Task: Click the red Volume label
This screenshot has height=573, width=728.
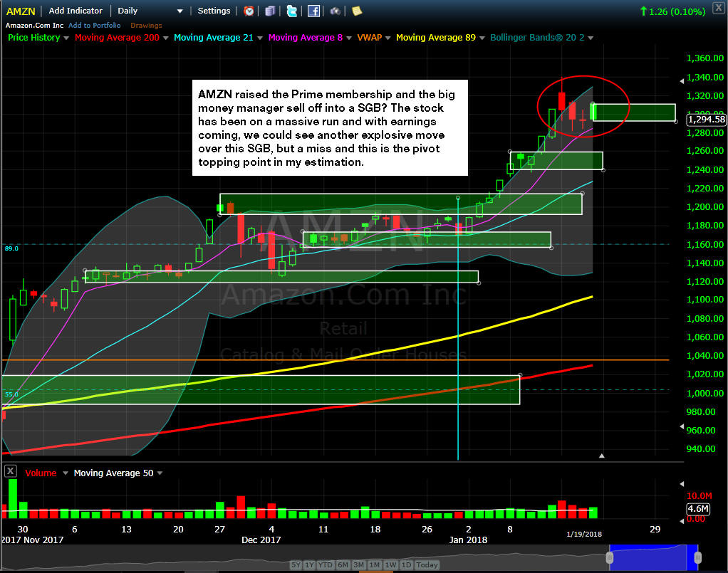Action: [x=41, y=473]
